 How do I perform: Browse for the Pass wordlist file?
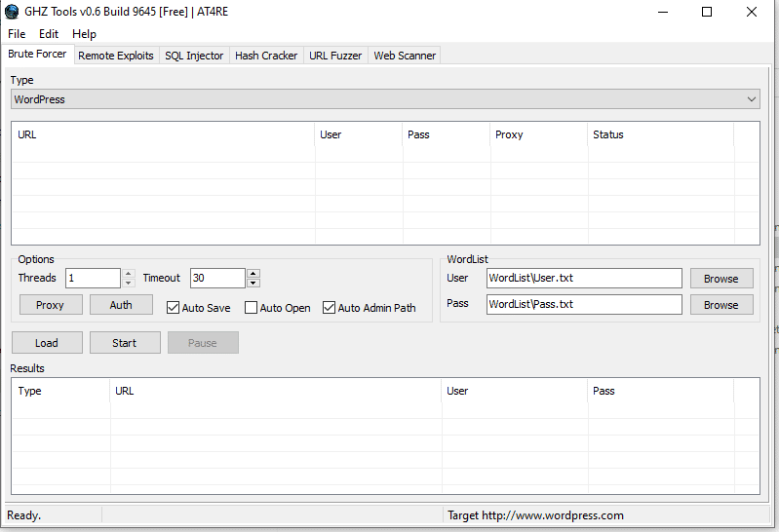(721, 305)
